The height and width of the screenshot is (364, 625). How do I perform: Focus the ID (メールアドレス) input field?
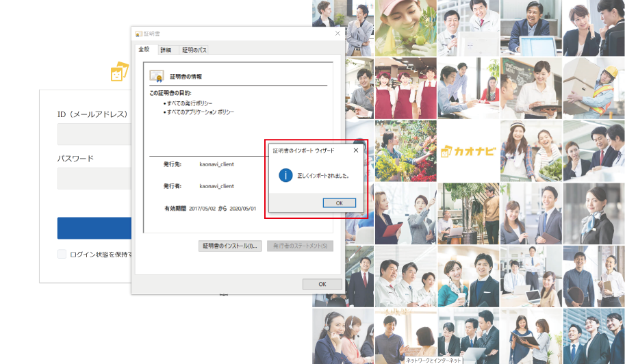tap(94, 134)
